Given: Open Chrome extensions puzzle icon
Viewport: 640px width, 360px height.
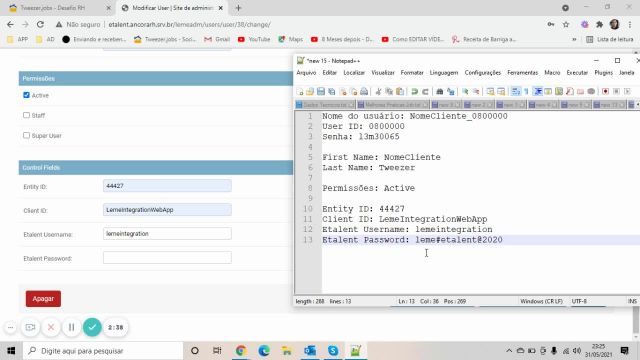Looking at the screenshot, I should click(599, 24).
